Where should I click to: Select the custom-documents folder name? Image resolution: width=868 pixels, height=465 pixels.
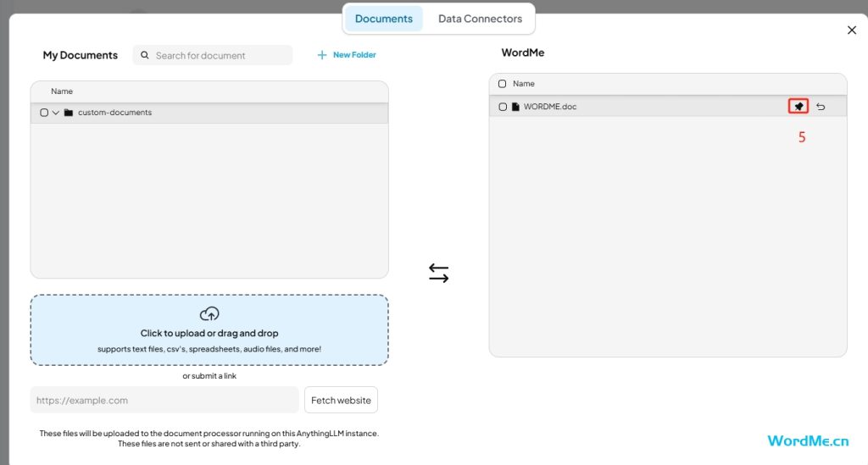point(114,113)
